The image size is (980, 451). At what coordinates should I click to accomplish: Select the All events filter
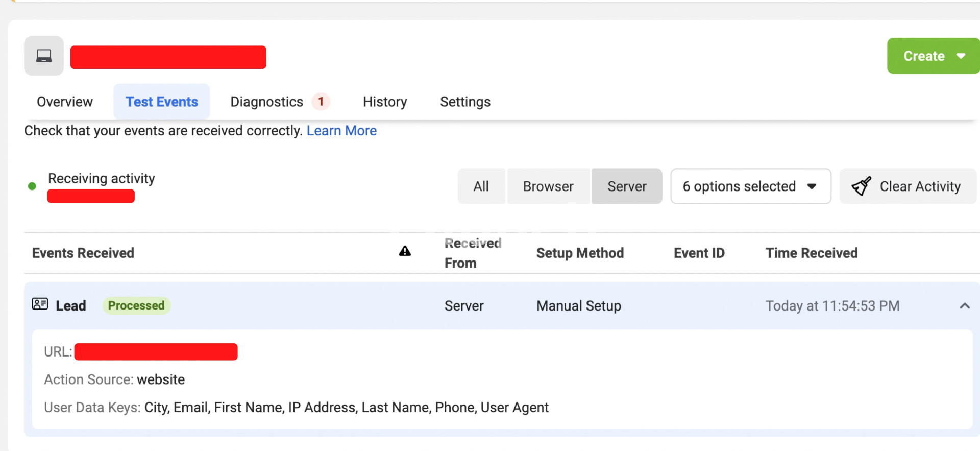[481, 186]
